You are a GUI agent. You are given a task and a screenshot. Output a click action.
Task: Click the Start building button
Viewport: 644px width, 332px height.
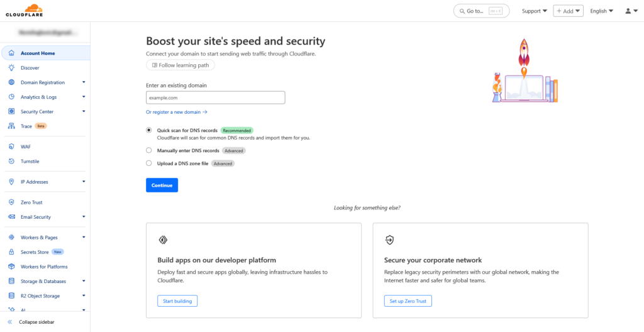pos(177,301)
